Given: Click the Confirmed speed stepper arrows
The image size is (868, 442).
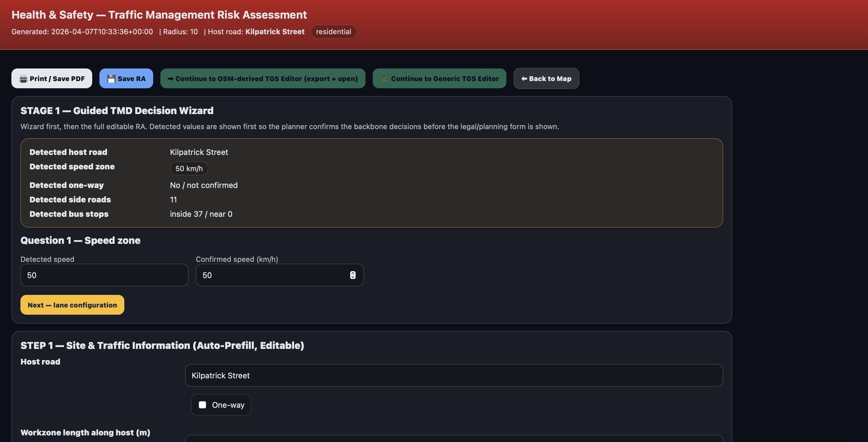Looking at the screenshot, I should coord(353,275).
